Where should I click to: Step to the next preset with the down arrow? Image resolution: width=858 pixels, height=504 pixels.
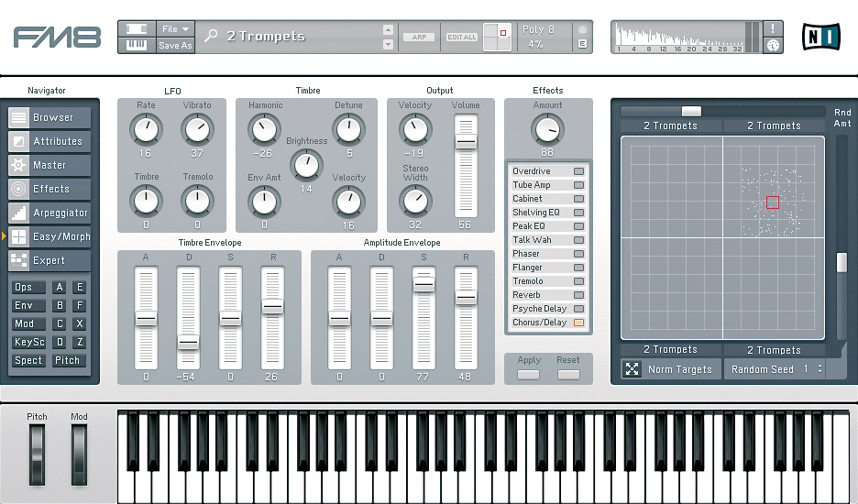(389, 44)
